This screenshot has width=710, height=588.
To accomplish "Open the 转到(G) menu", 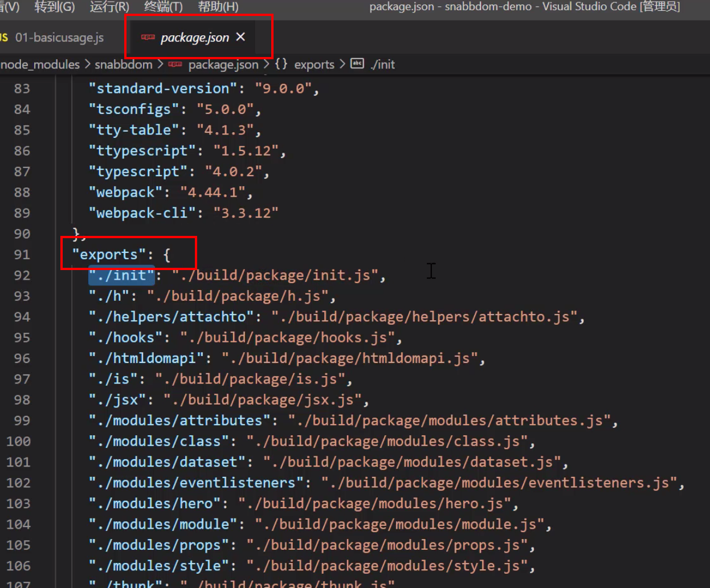I will coord(55,7).
